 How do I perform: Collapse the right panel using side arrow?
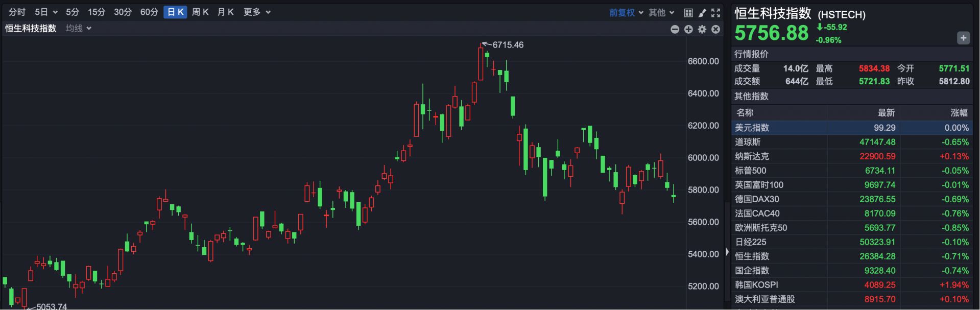(727, 252)
